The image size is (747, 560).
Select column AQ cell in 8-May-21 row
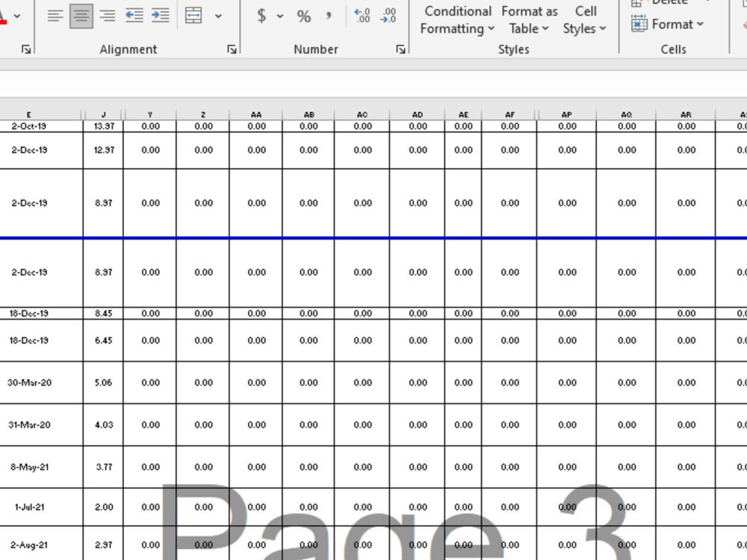[626, 467]
